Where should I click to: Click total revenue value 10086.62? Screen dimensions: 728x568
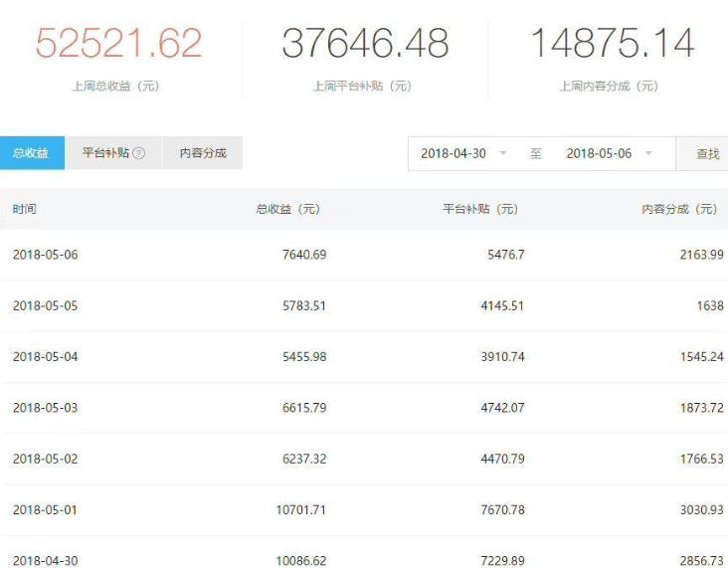[x=301, y=561]
